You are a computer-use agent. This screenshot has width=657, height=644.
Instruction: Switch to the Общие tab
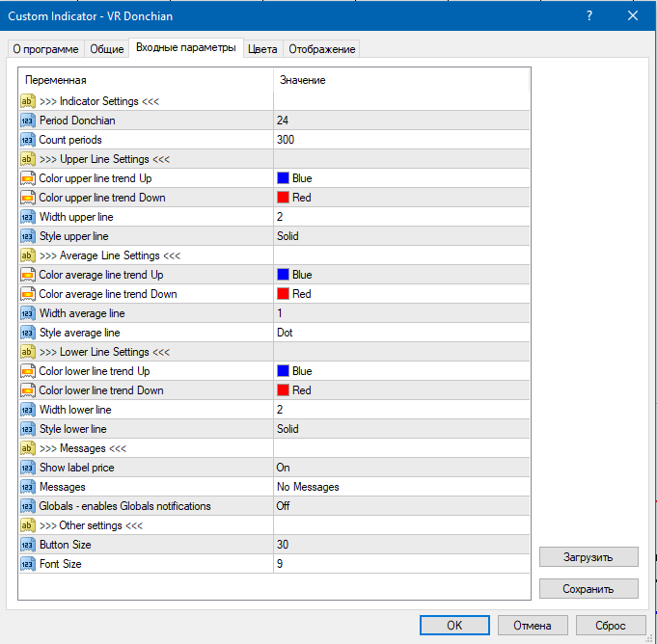pyautogui.click(x=107, y=49)
